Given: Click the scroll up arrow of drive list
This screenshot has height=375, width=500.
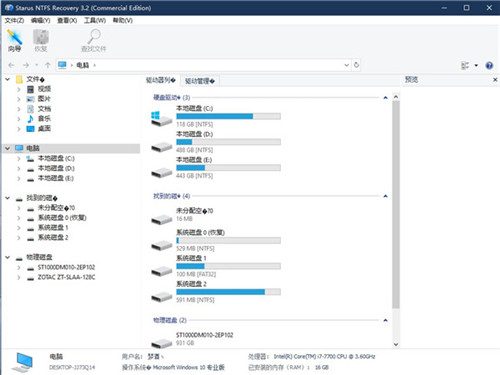Looking at the screenshot, I should pyautogui.click(x=396, y=97).
